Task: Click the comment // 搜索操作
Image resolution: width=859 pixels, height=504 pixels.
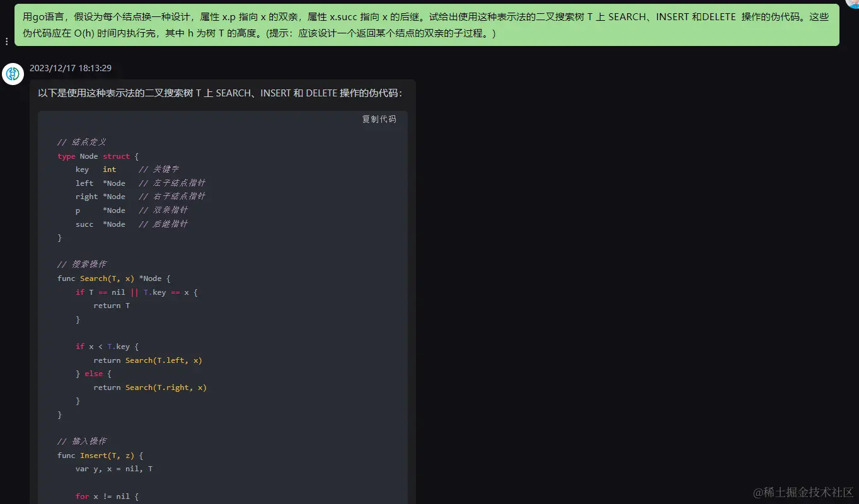Action: click(x=81, y=265)
